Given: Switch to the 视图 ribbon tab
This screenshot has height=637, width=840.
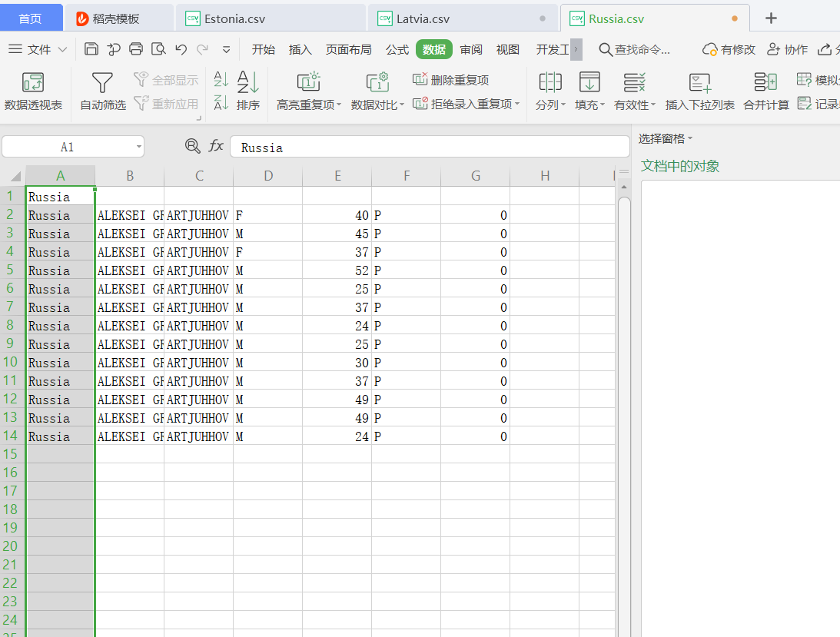Looking at the screenshot, I should [x=508, y=49].
